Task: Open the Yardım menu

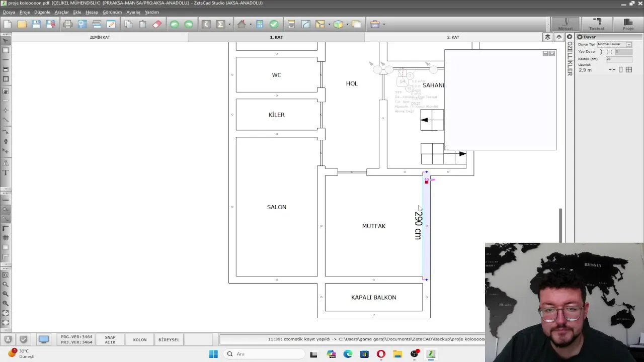Action: coord(151,12)
